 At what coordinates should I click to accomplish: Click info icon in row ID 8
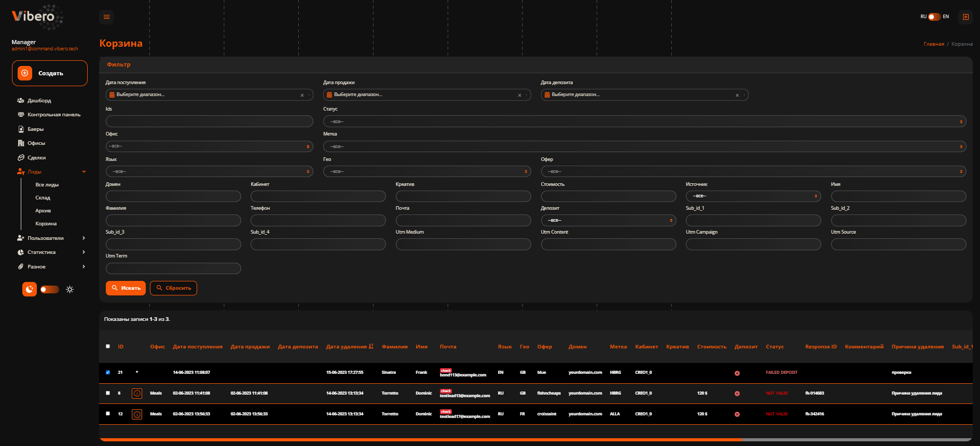click(x=137, y=394)
